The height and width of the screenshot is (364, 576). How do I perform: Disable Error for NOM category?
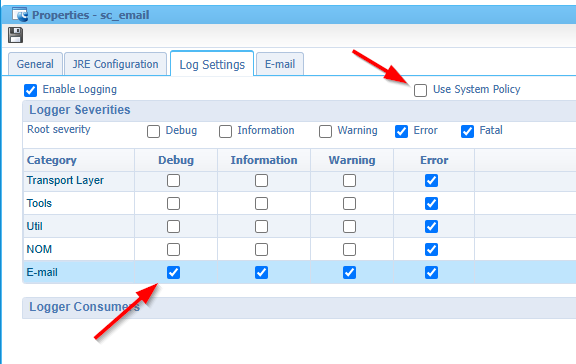point(431,249)
